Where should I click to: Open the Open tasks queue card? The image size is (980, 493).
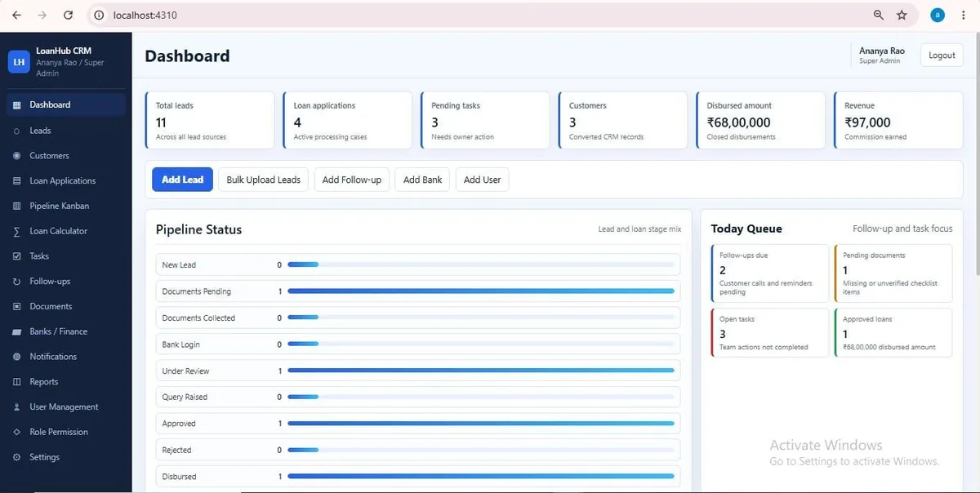click(770, 332)
